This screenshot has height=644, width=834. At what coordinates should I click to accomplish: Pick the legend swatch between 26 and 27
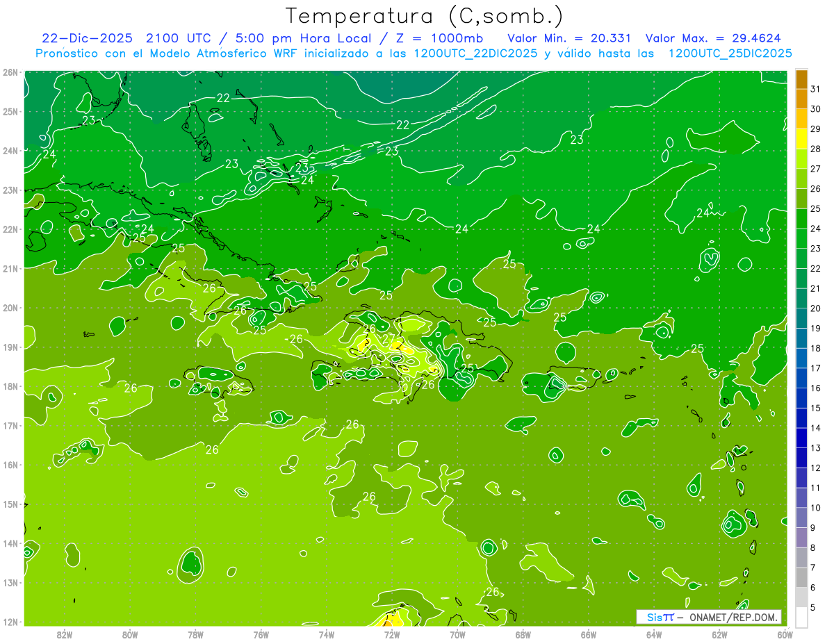pyautogui.click(x=801, y=179)
